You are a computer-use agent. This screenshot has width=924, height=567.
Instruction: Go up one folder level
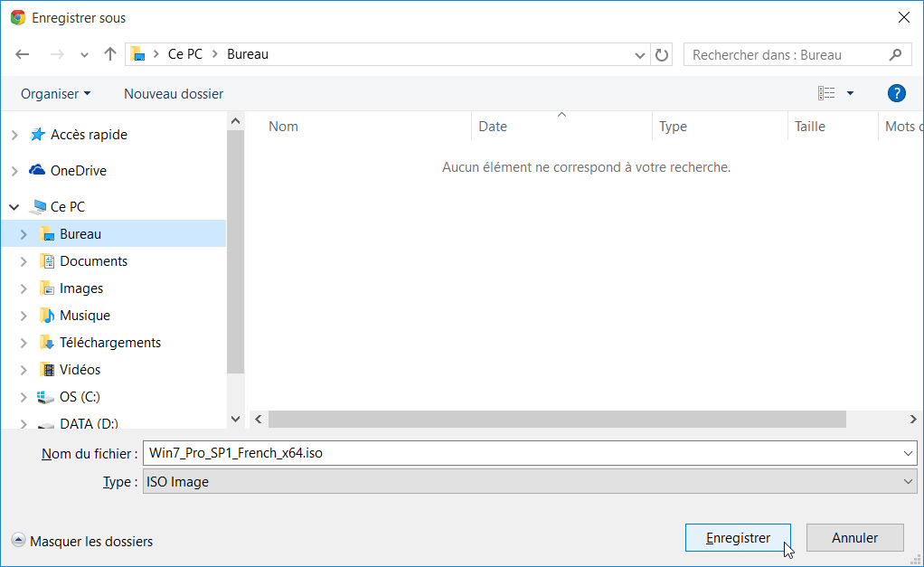tap(109, 54)
